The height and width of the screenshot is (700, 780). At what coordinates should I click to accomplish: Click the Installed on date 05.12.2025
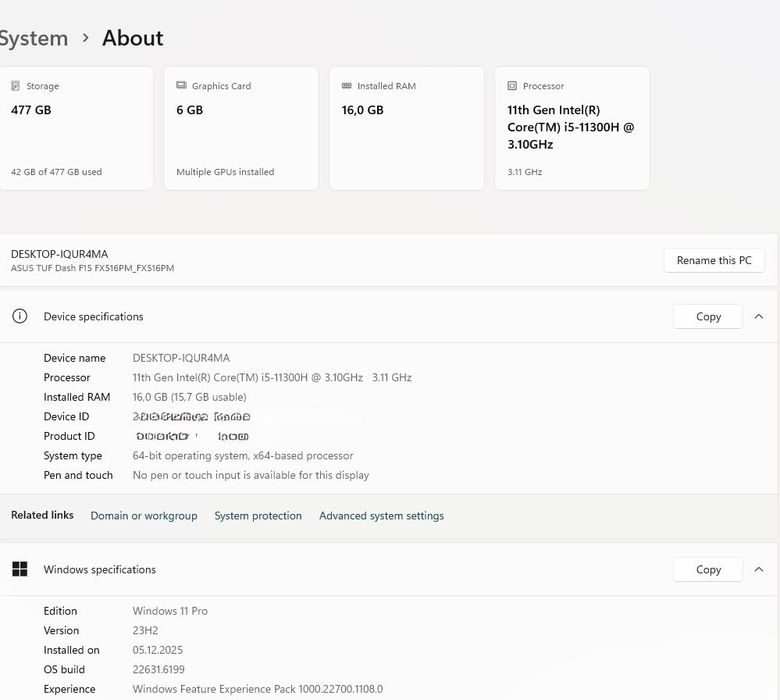[158, 650]
